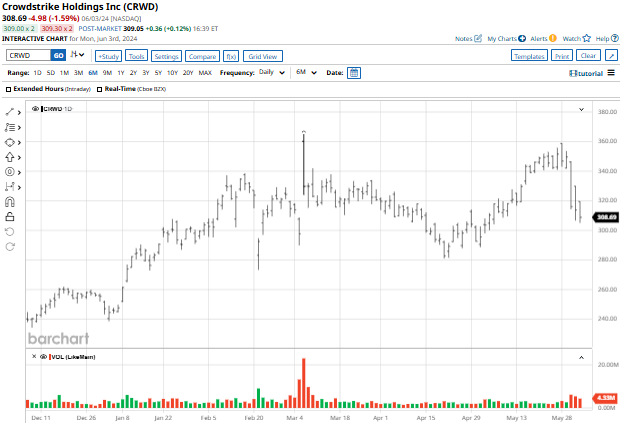Select the 2Y range

point(133,73)
